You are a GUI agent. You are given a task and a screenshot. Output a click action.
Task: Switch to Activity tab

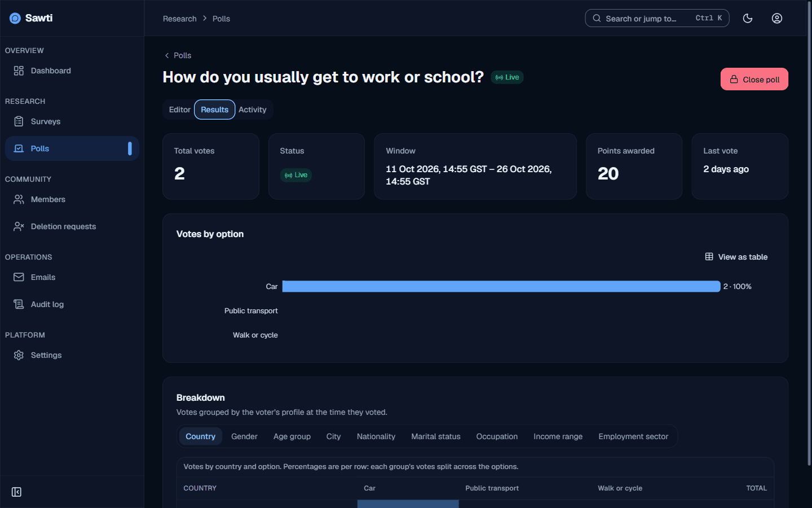point(252,110)
